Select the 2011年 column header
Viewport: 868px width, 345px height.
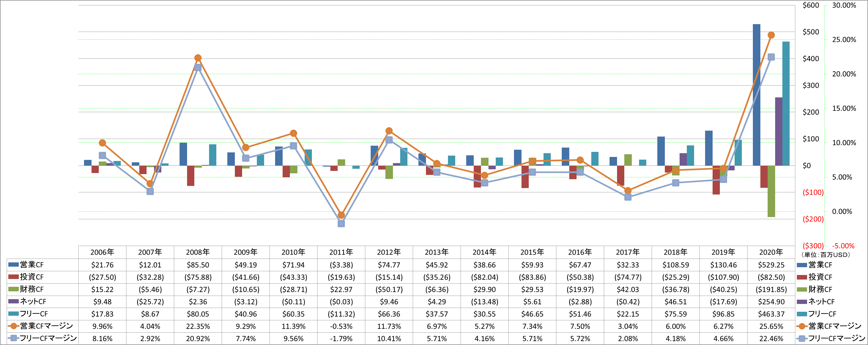(x=341, y=252)
